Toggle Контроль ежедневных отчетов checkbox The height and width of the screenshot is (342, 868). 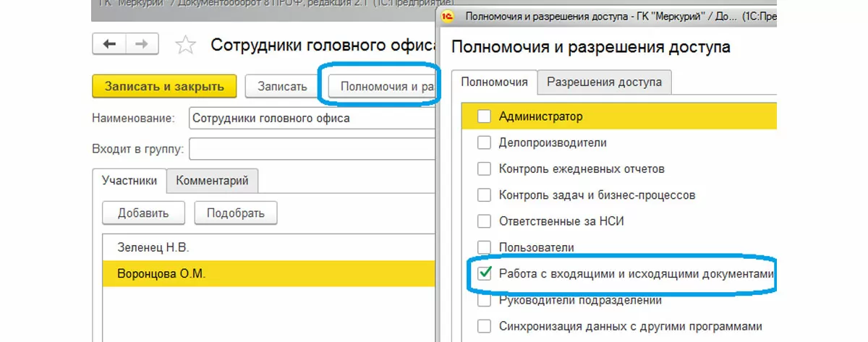(484, 168)
